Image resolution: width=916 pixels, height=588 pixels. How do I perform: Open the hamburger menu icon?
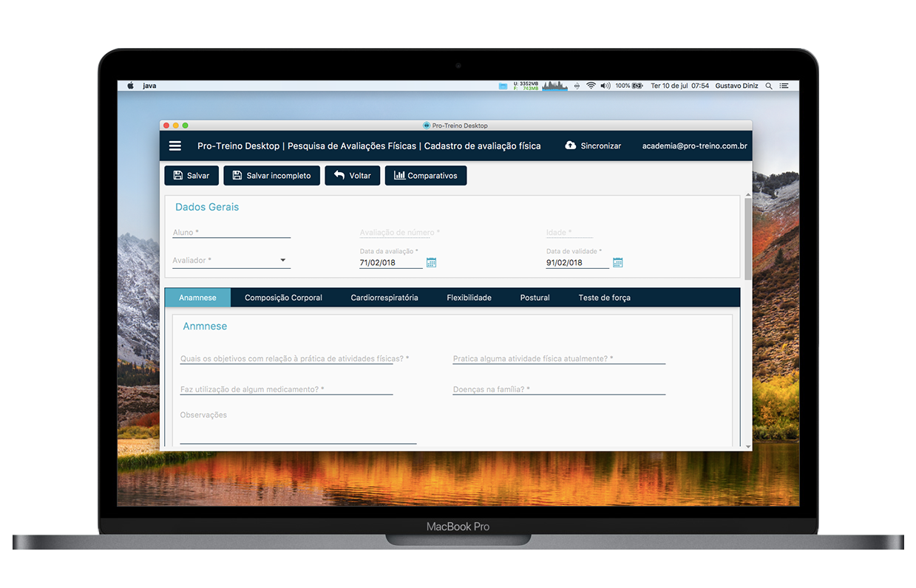[x=175, y=146]
